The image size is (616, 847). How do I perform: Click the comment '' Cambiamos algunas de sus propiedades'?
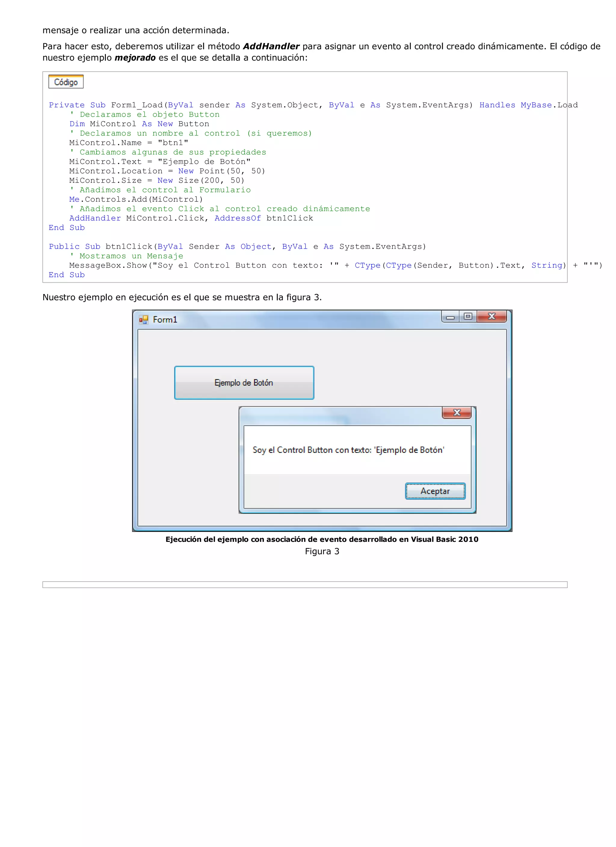(x=168, y=152)
